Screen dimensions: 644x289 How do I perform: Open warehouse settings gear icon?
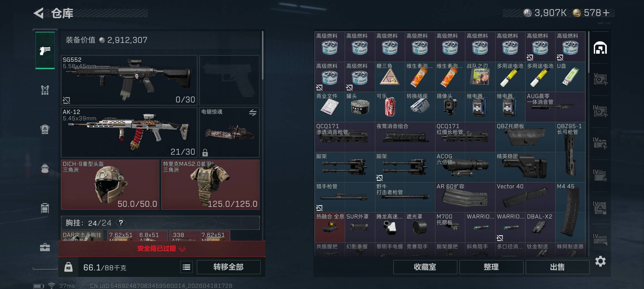[x=600, y=261]
